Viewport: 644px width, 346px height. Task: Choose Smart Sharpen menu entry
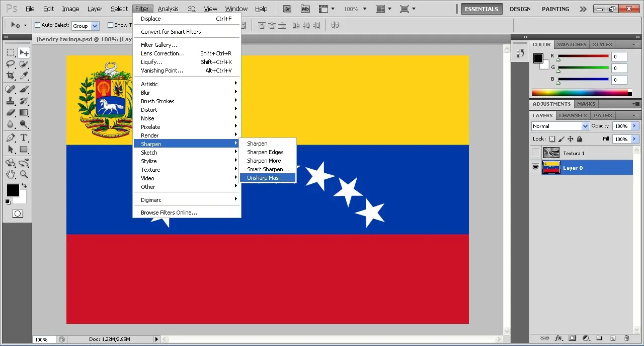pyautogui.click(x=267, y=169)
